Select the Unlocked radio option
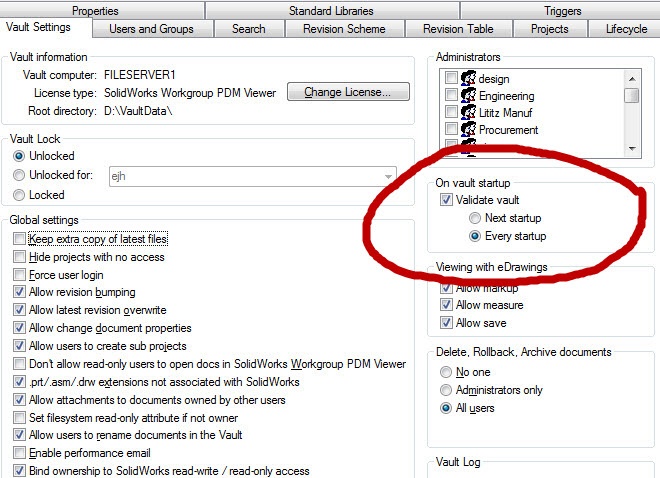The image size is (660, 478). [19, 156]
